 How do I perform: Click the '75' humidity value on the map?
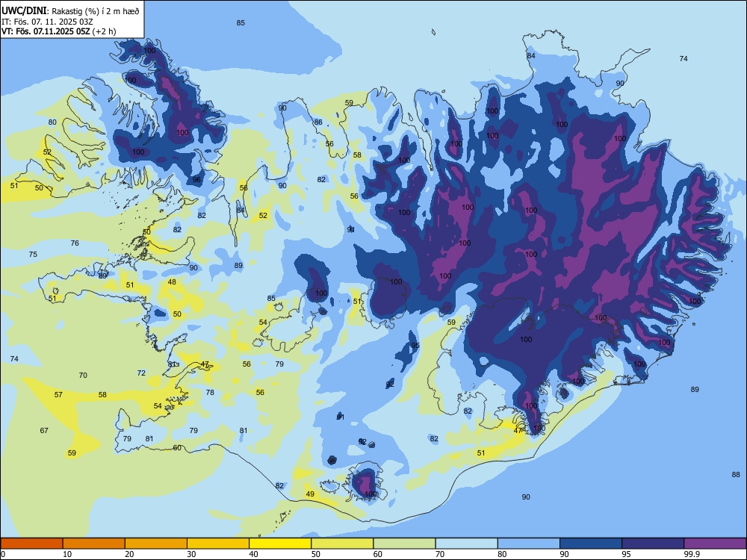tap(33, 255)
